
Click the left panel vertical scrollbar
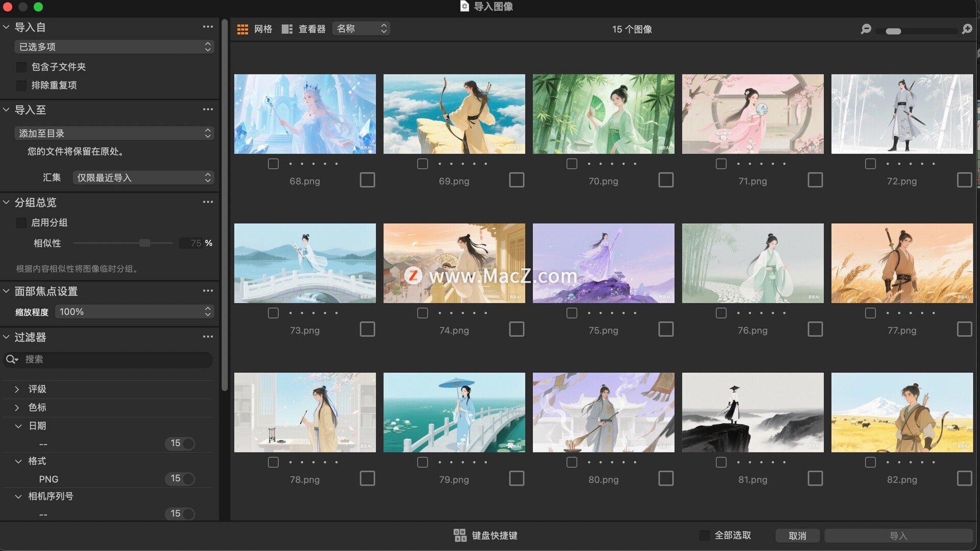point(224,204)
